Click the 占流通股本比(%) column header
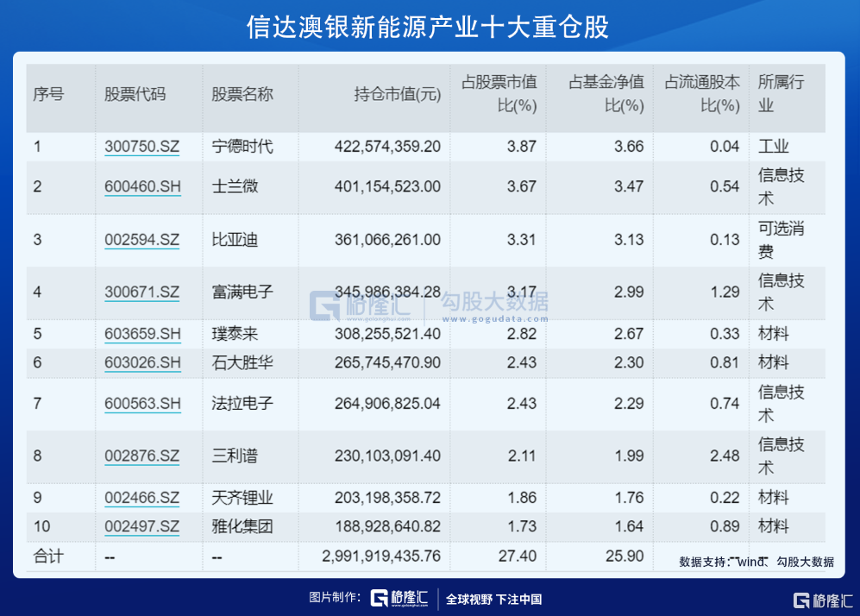Image resolution: width=860 pixels, height=616 pixels. coord(702,94)
